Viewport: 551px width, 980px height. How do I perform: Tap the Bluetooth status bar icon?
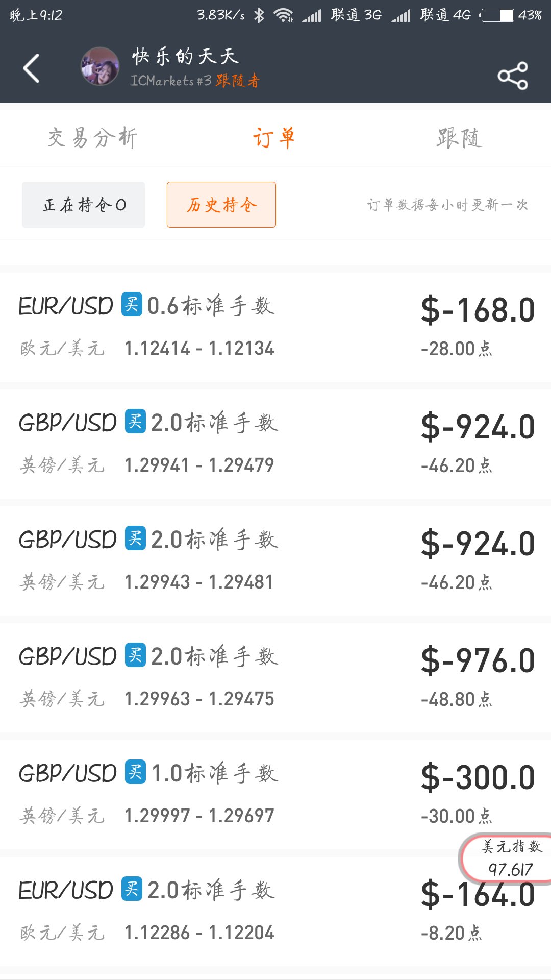tap(259, 15)
